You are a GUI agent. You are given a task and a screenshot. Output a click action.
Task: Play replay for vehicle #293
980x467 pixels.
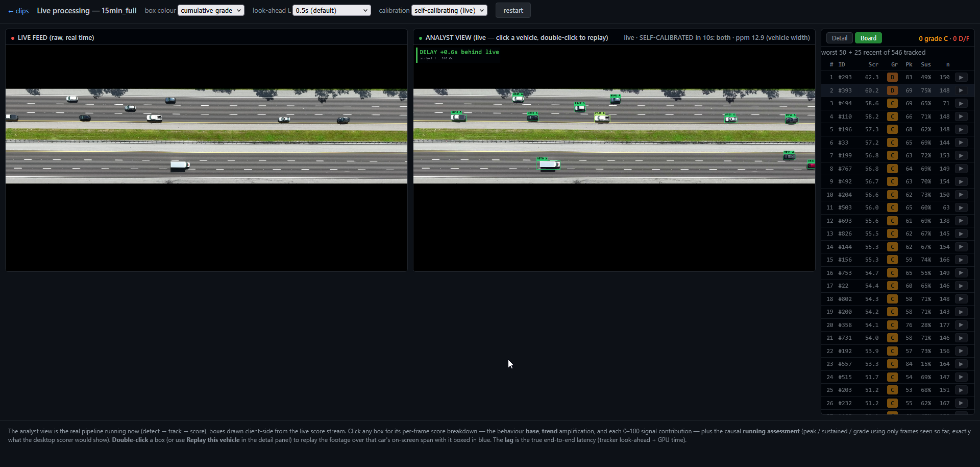point(961,77)
